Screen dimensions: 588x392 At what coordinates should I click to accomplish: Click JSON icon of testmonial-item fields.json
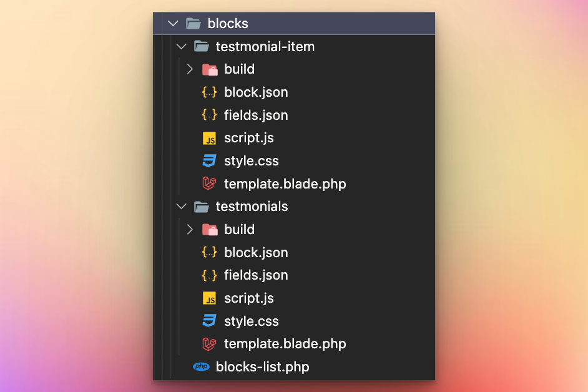tap(210, 115)
